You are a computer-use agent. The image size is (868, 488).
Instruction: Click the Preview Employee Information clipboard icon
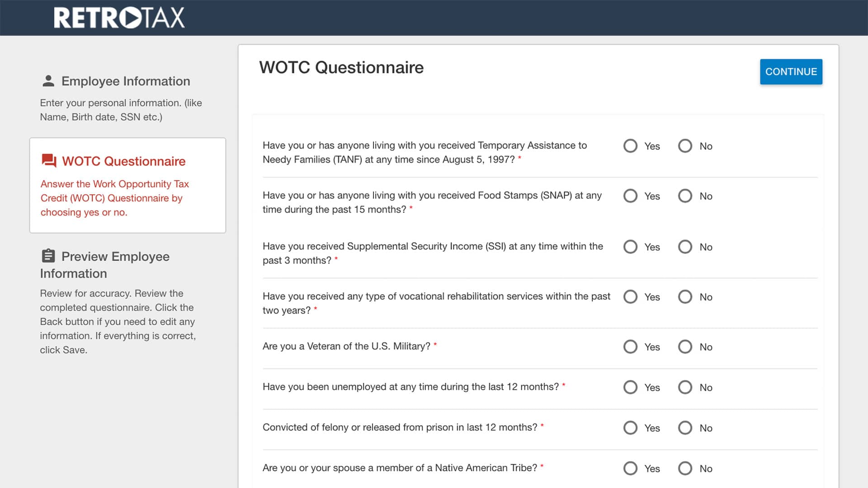click(x=48, y=256)
